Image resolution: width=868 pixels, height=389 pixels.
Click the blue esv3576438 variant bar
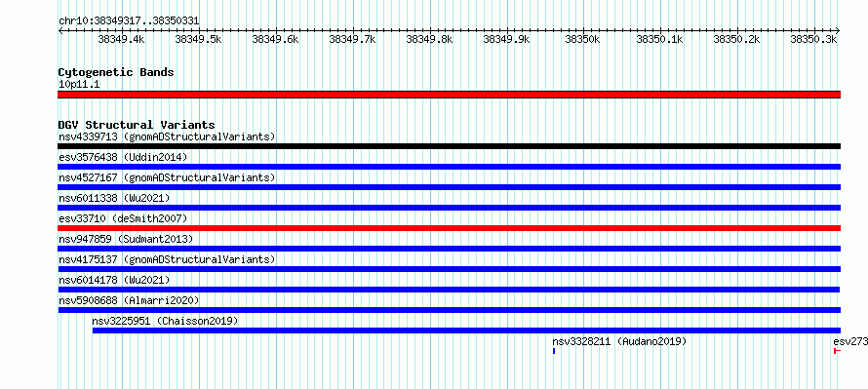click(449, 167)
